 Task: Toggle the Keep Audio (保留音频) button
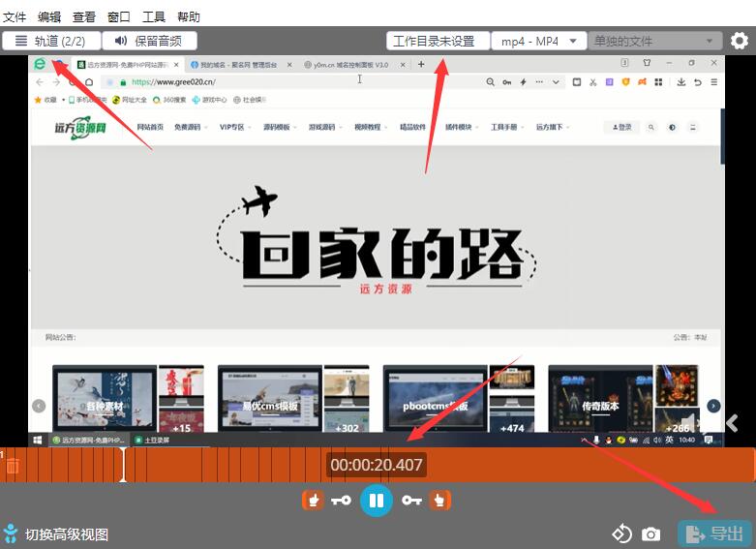[x=150, y=41]
